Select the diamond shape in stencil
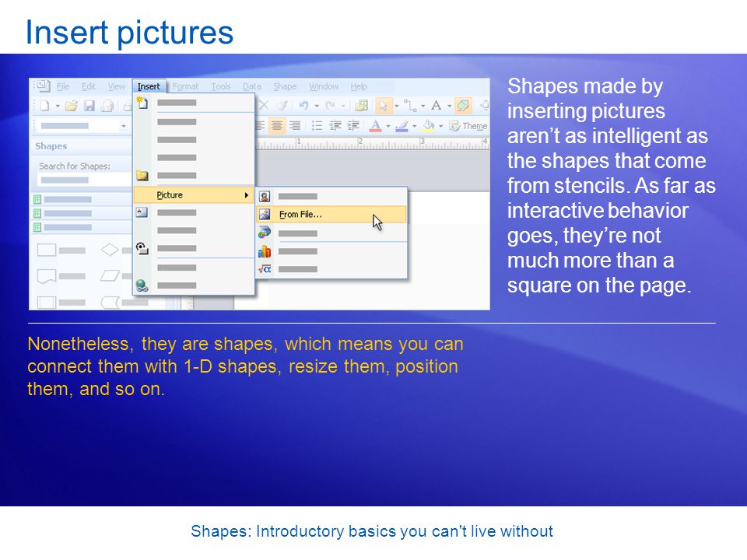 point(110,250)
